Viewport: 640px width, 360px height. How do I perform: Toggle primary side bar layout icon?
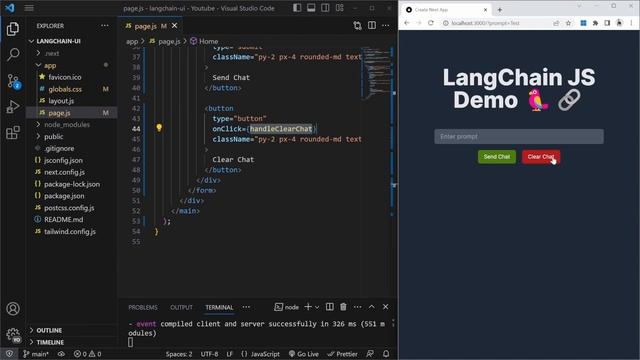(x=297, y=8)
